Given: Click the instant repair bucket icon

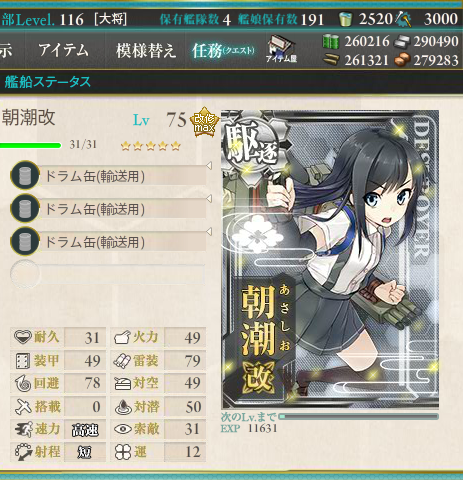Looking at the screenshot, I should 345,19.
